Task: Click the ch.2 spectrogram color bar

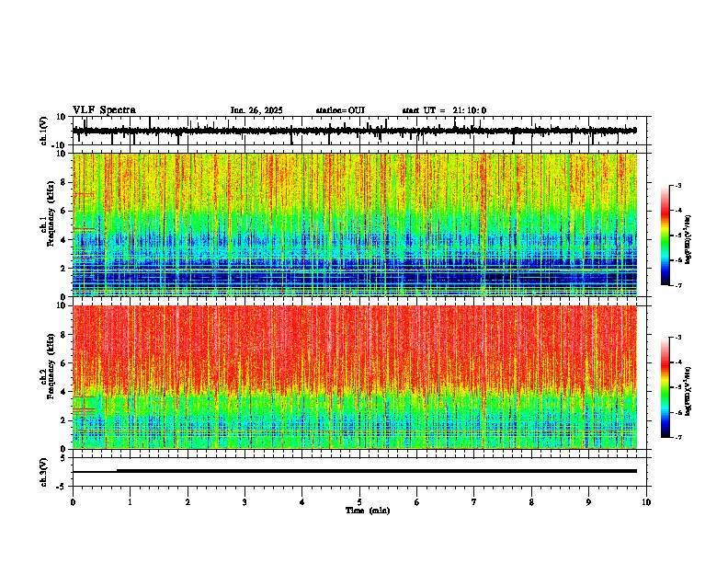Action: pyautogui.click(x=665, y=387)
